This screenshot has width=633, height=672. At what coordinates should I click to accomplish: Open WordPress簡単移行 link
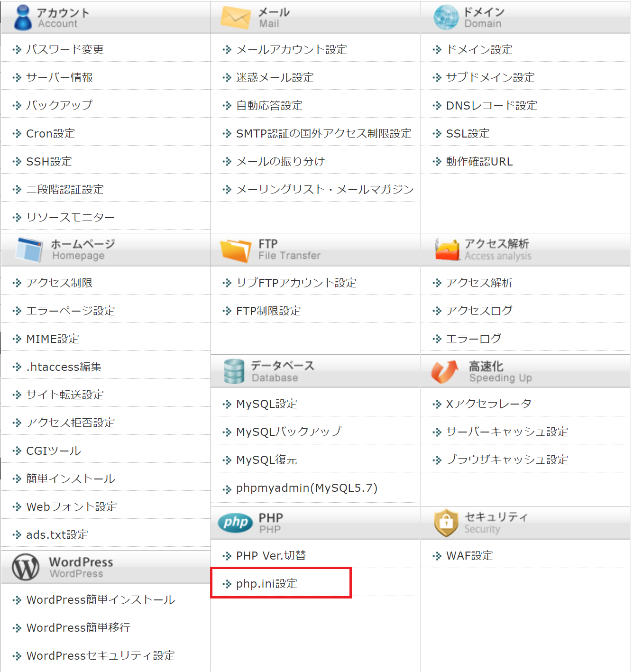78,628
